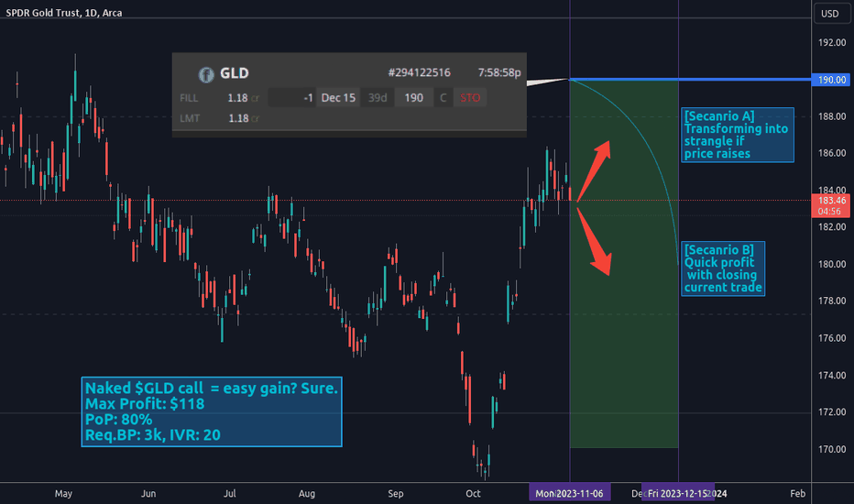Click the 174.00 price axis label

[832, 375]
